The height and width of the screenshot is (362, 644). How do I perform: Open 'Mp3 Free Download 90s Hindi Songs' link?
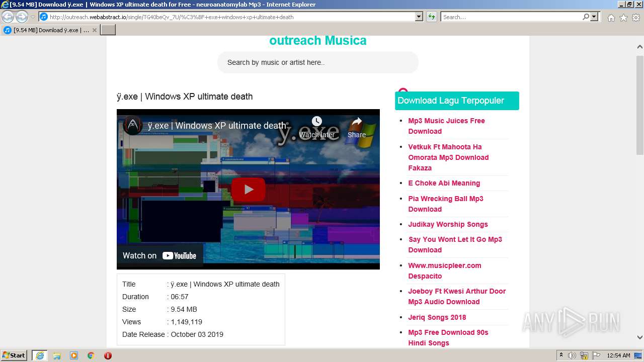448,337
